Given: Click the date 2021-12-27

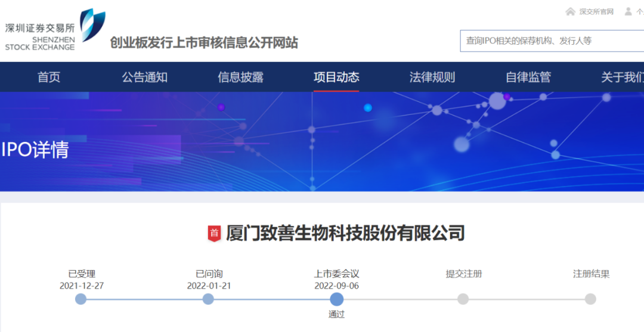Looking at the screenshot, I should click(82, 286).
